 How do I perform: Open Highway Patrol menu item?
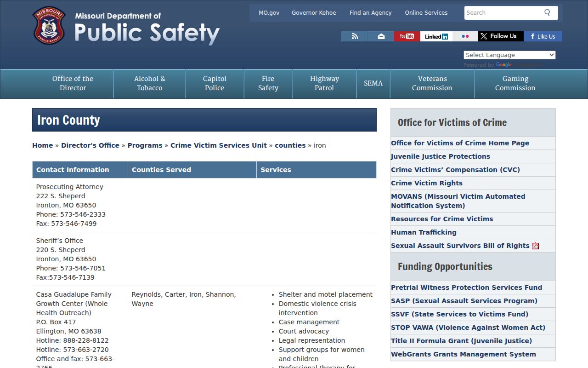(324, 83)
